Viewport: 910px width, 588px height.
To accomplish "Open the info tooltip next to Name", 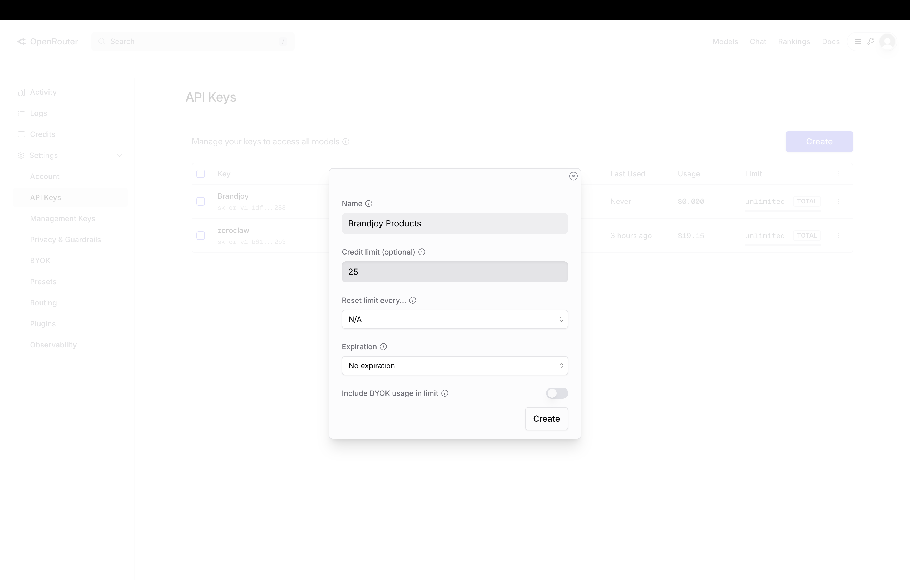I will point(369,203).
